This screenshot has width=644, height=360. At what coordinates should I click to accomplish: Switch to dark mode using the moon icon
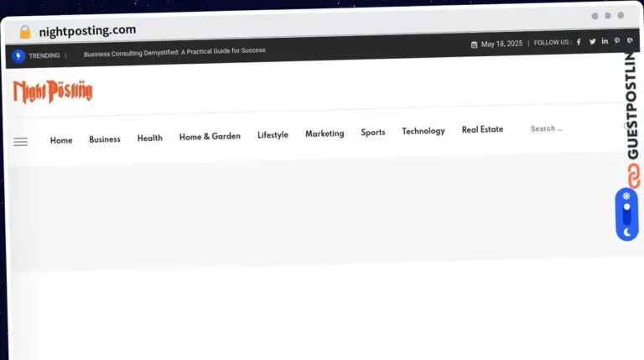tap(626, 232)
